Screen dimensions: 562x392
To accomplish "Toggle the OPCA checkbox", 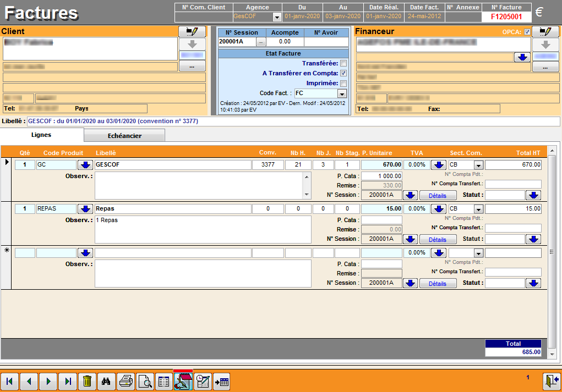I will pos(527,32).
